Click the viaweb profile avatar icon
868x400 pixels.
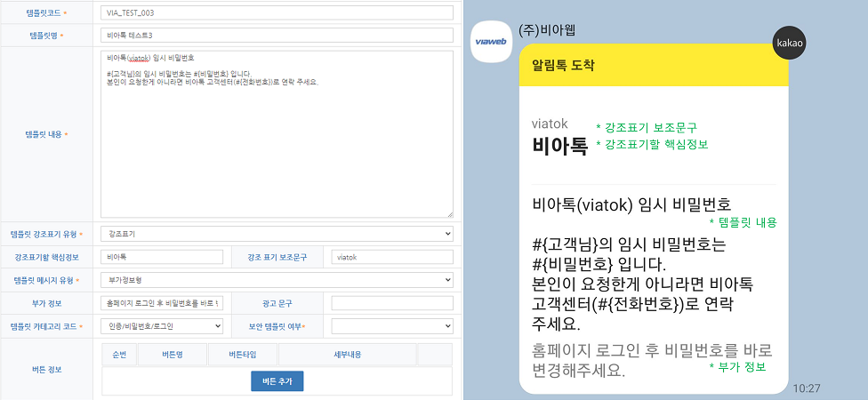coord(491,42)
